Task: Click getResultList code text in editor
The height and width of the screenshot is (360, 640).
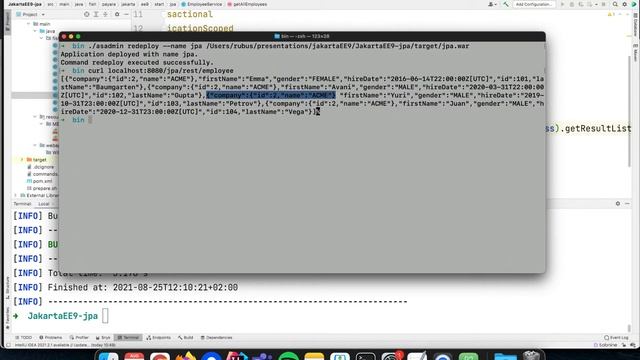Action: (x=598, y=129)
